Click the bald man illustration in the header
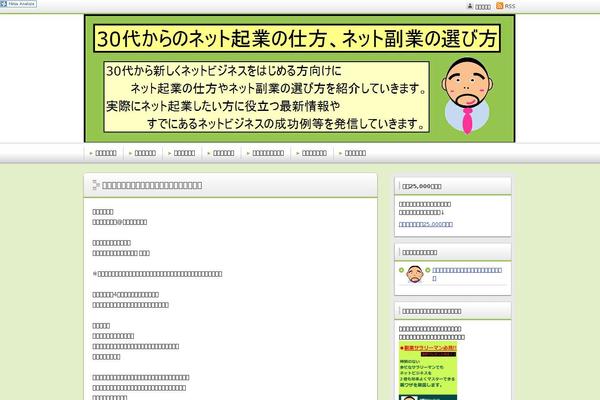Viewport: 600px width, 400px height. click(x=467, y=96)
